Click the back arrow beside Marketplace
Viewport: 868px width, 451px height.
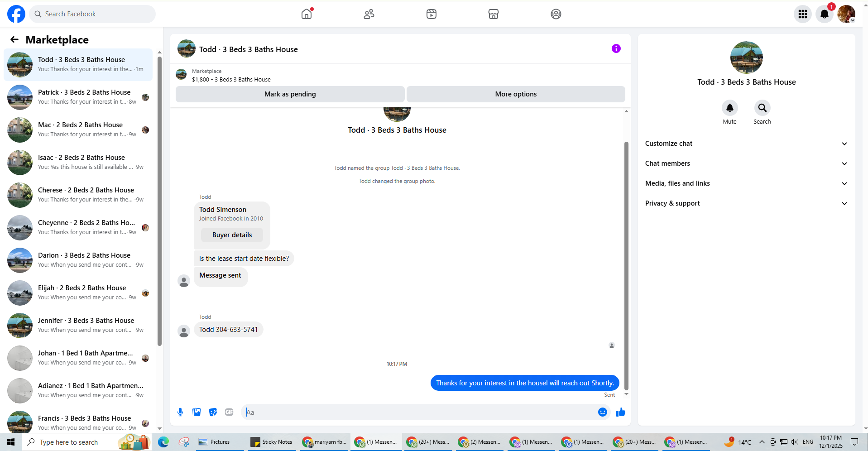[14, 40]
